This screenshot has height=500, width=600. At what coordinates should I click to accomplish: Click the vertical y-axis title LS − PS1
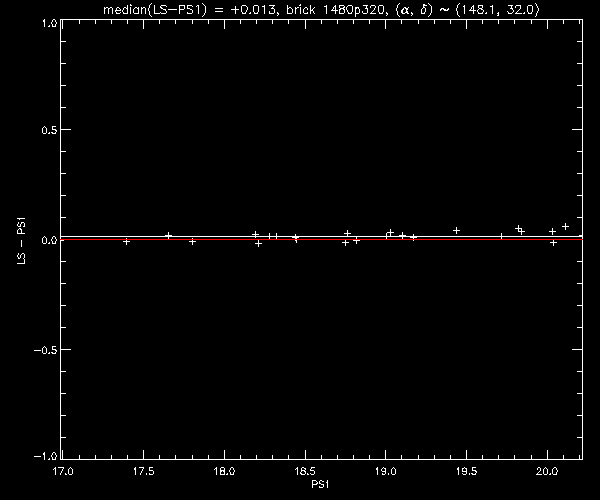tap(21, 241)
